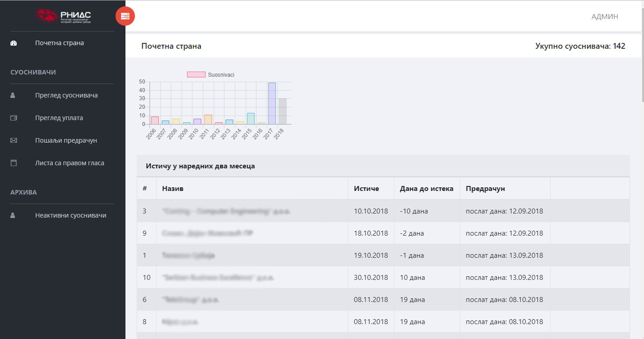Click the gray 2018 bar in the chart
This screenshot has width=644, height=339.
point(283,111)
